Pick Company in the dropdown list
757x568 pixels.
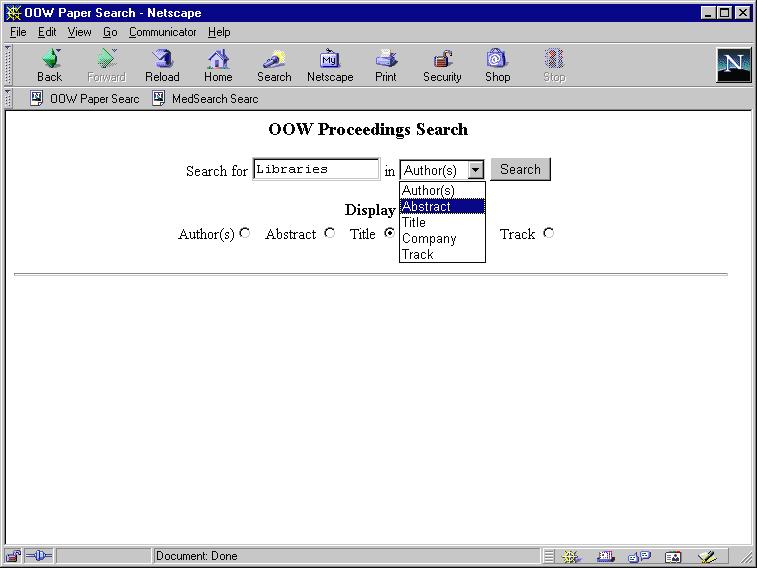441,239
